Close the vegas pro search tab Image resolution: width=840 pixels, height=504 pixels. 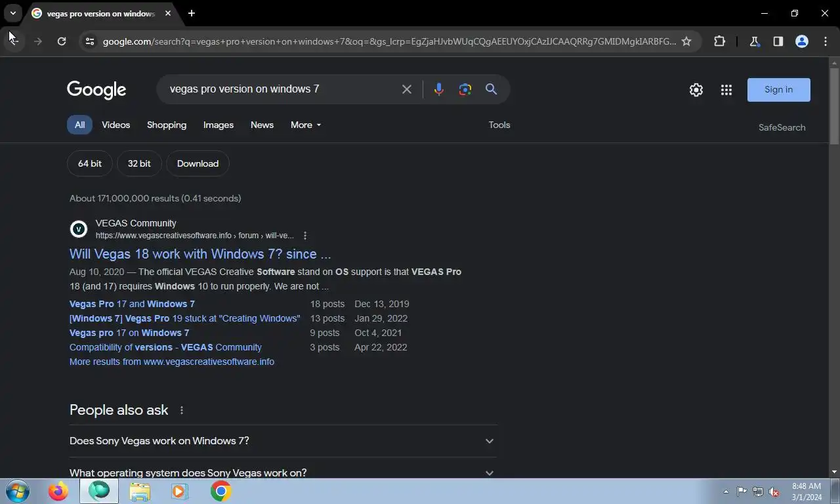pos(168,13)
